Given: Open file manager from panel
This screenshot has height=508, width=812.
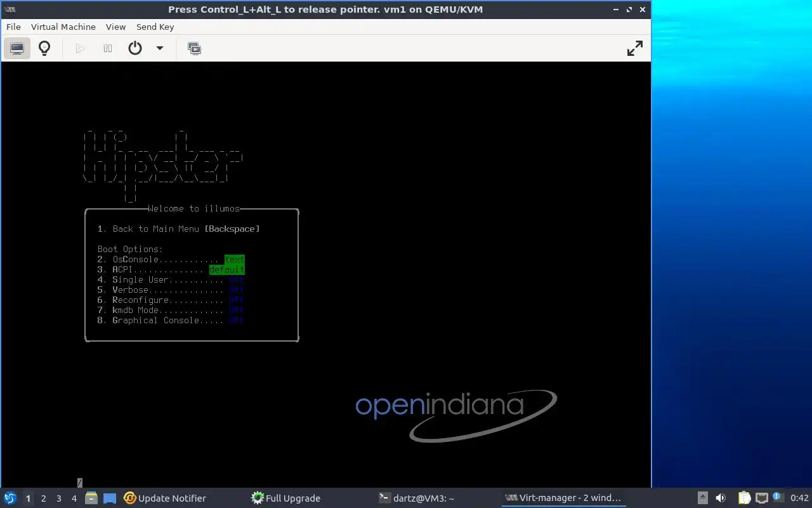Looking at the screenshot, I should [x=91, y=498].
